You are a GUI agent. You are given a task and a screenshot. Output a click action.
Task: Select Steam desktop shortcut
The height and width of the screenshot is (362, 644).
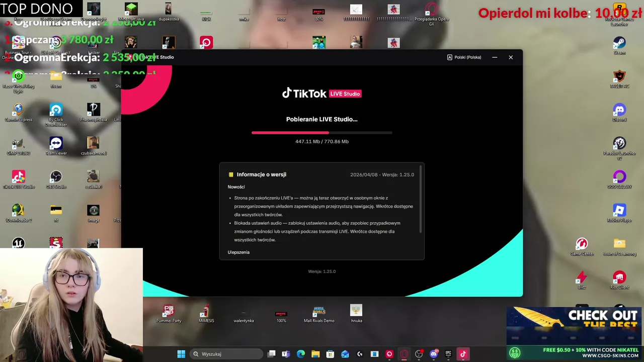coord(619,46)
